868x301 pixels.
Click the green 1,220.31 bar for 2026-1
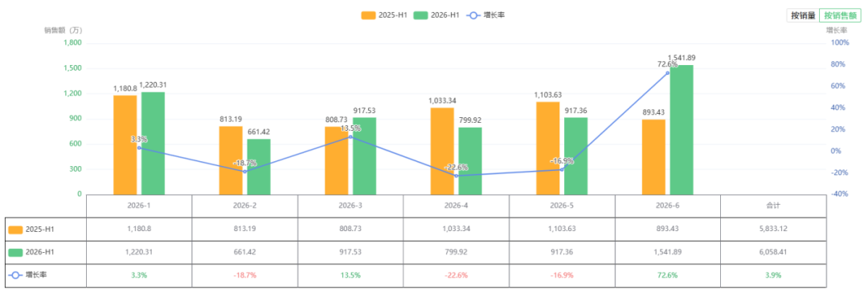tap(153, 144)
